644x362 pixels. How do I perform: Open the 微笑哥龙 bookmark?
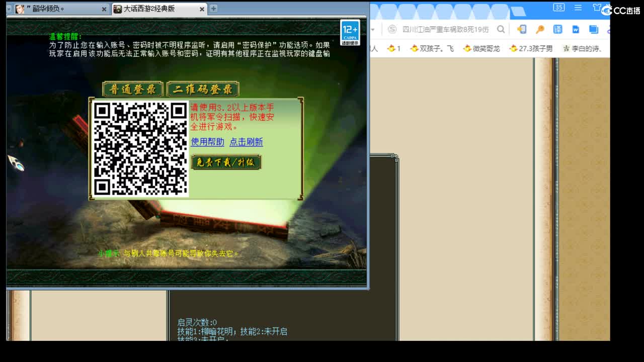coord(481,49)
